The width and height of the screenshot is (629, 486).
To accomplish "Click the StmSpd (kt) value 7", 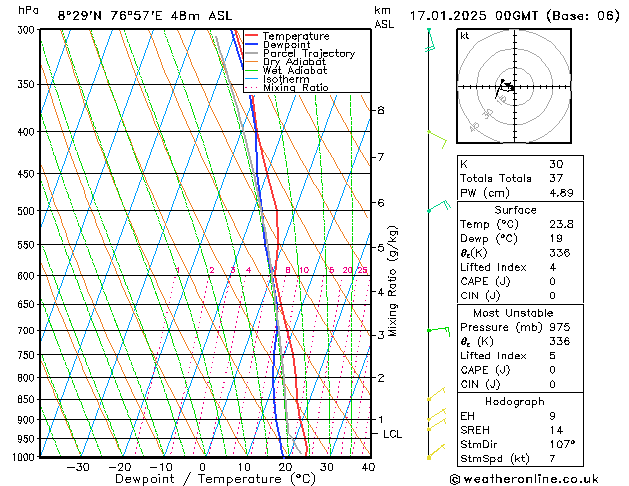I will 553,458.
